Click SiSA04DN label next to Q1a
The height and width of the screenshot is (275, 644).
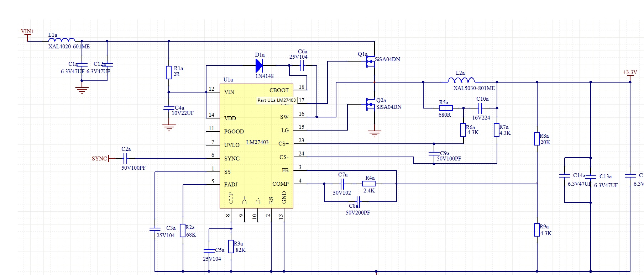387,59
